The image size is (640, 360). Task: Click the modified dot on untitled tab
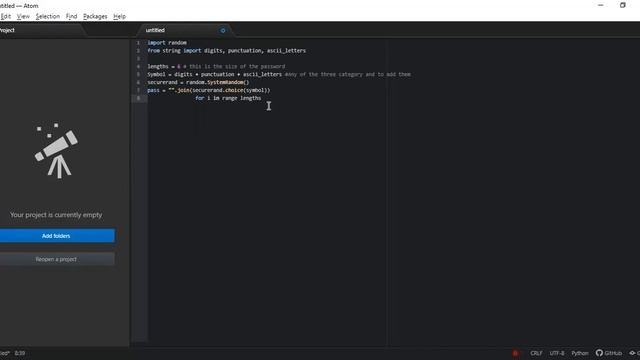(223, 30)
